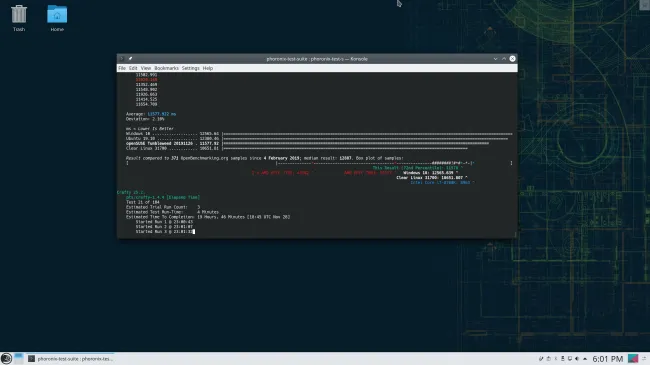Minimize the Konsole window

tap(495, 59)
